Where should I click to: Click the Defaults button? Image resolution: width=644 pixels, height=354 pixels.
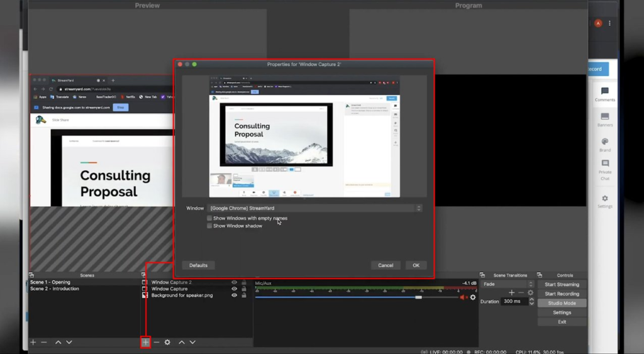198,265
